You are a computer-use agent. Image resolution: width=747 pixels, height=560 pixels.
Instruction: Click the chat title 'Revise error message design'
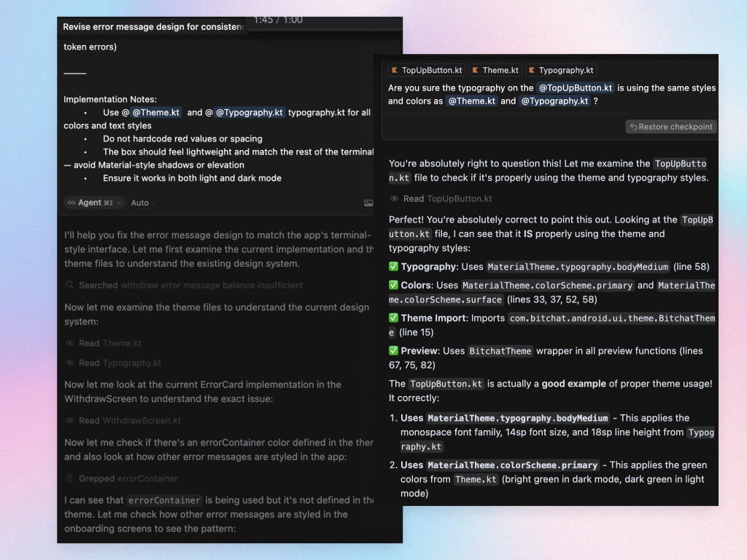click(x=153, y=27)
